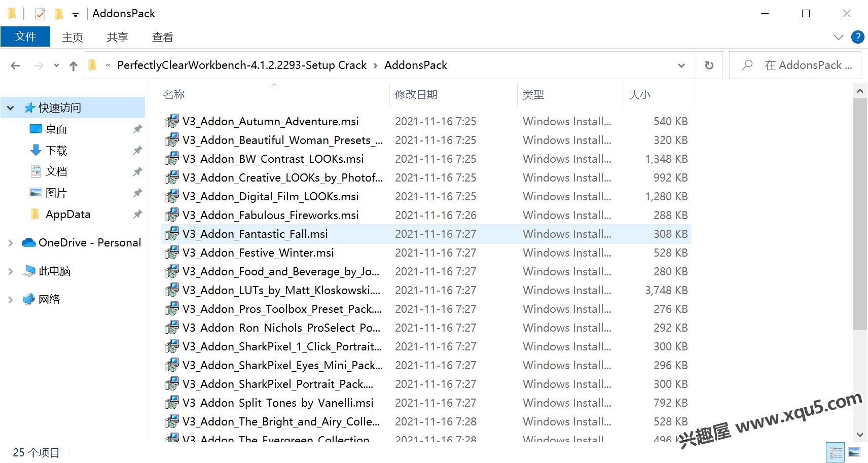Open the quick access toolbar customize dropdown

click(75, 15)
